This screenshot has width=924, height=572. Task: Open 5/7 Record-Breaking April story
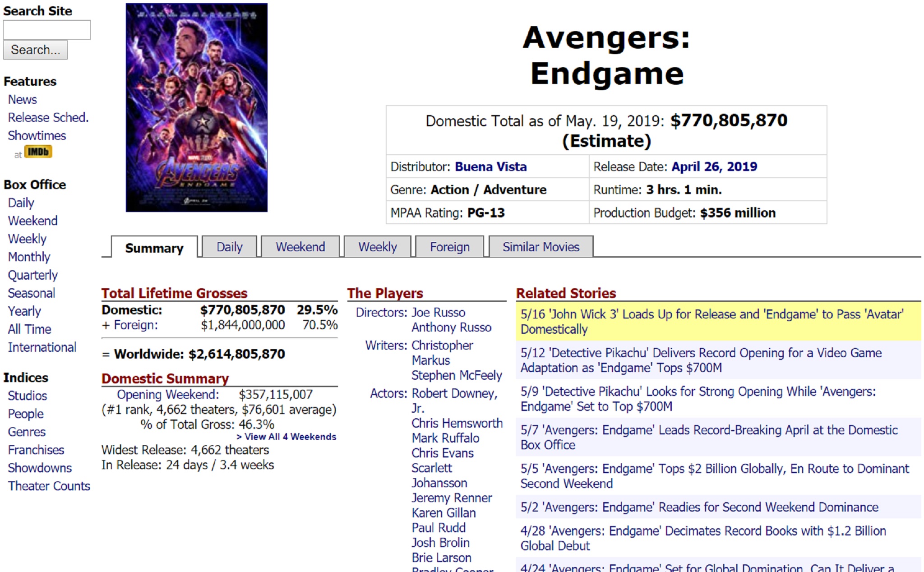point(709,437)
